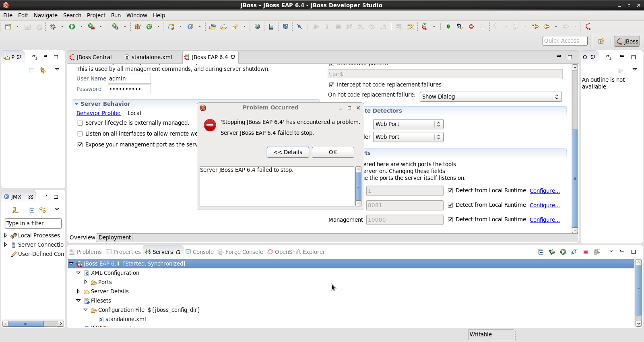
Task: Open the web browser globe icon
Action: pos(257,27)
